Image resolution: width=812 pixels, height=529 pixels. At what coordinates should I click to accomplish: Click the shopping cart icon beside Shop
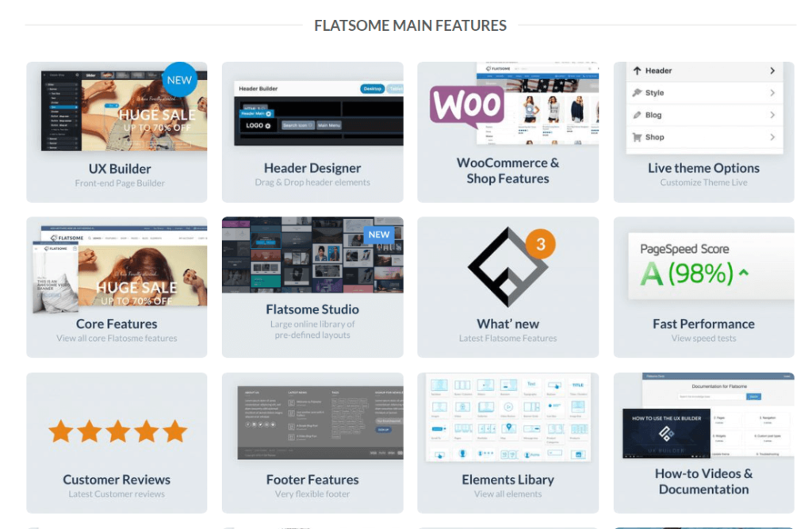[x=636, y=137]
